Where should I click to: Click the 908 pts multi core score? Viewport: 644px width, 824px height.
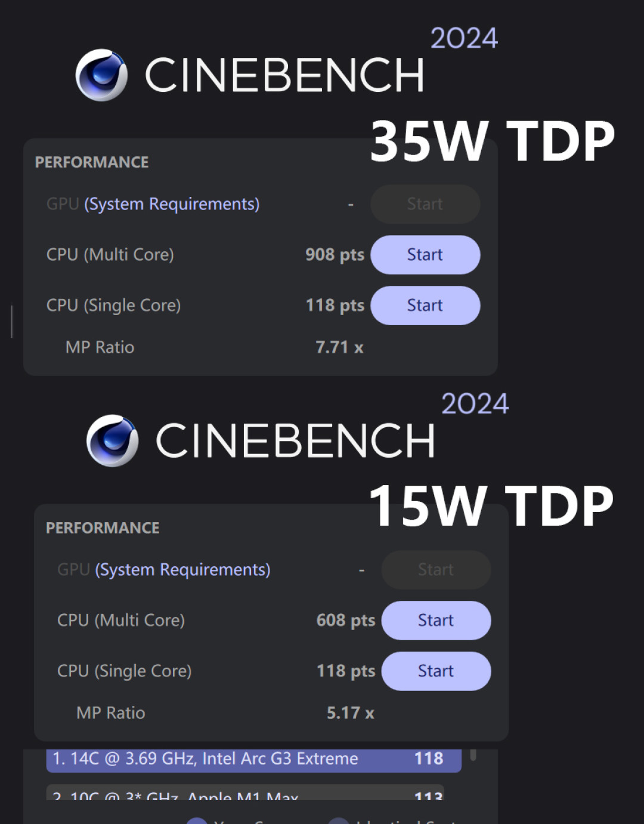click(335, 255)
